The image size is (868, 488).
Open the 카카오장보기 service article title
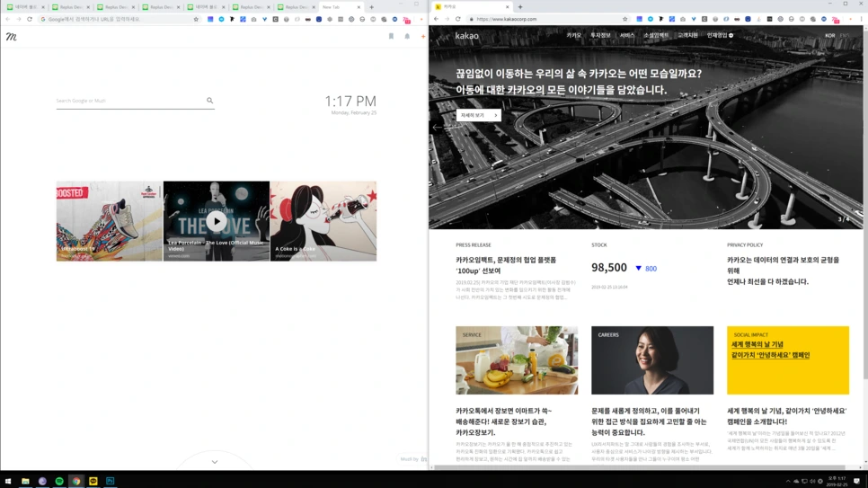click(504, 421)
